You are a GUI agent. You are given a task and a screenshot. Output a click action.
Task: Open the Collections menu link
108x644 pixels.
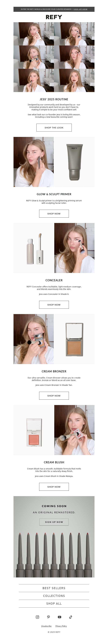point(54,596)
